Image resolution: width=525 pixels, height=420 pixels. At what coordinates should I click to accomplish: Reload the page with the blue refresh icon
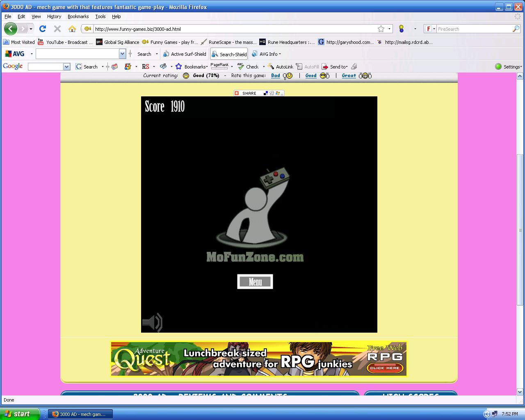42,29
